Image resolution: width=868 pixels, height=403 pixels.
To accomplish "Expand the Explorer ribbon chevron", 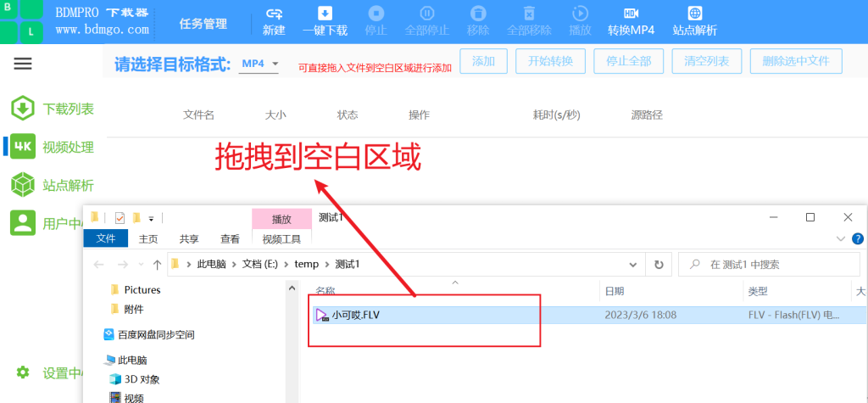I will [x=841, y=239].
